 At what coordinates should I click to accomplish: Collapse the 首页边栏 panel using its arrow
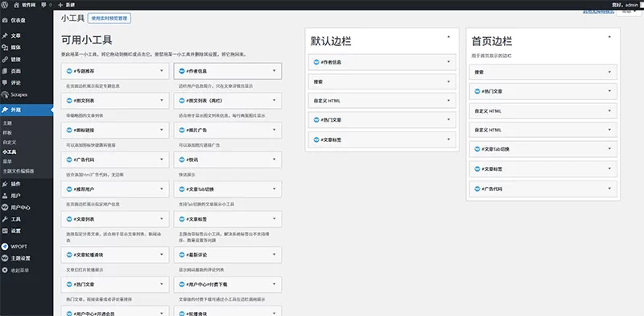tap(609, 37)
